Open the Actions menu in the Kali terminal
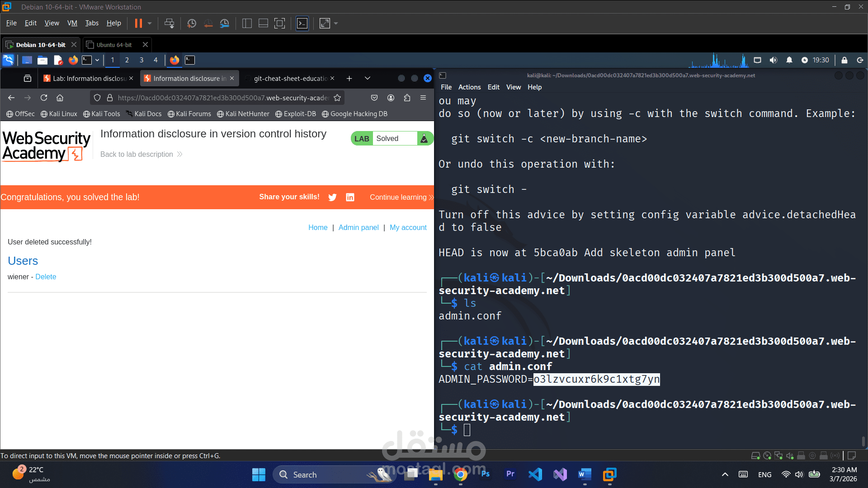The height and width of the screenshot is (488, 868). (x=469, y=87)
